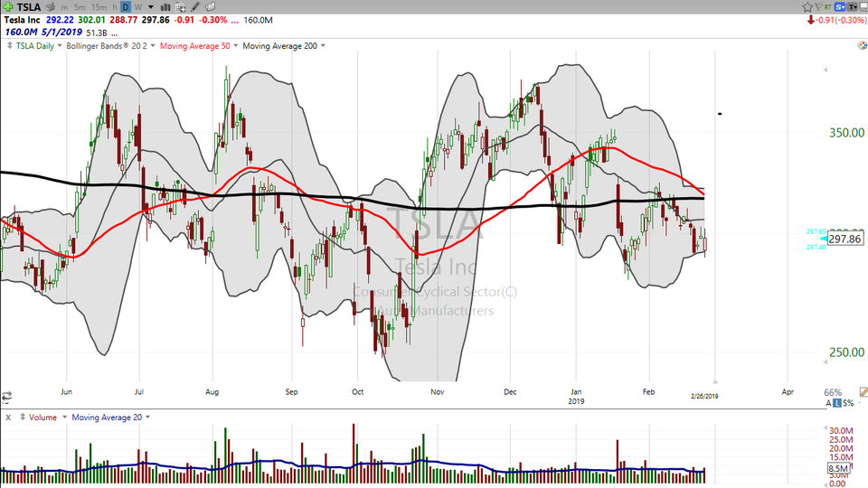Click the 250.00 price scale label
The image size is (868, 488).
pyautogui.click(x=846, y=352)
